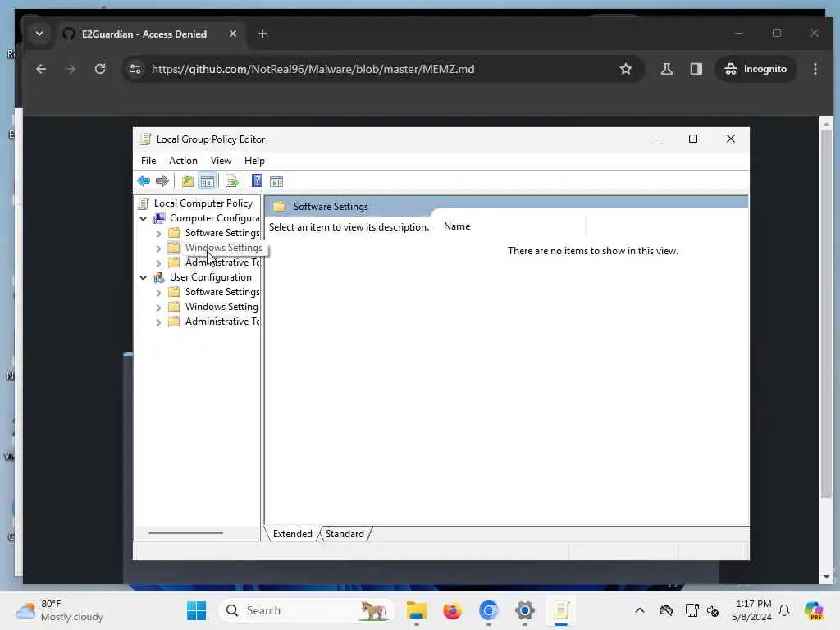Screen dimensions: 840x630
Task: Open Chrome's three-dot menu
Action: (x=815, y=69)
